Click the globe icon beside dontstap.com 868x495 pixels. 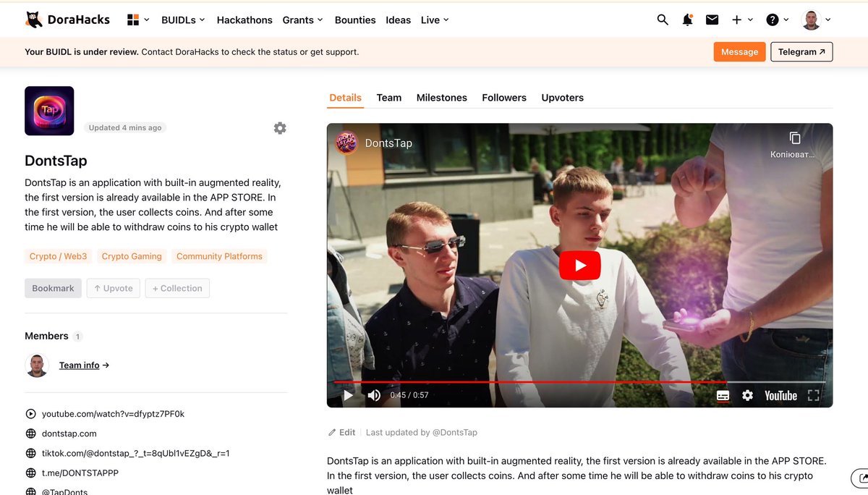click(x=30, y=433)
